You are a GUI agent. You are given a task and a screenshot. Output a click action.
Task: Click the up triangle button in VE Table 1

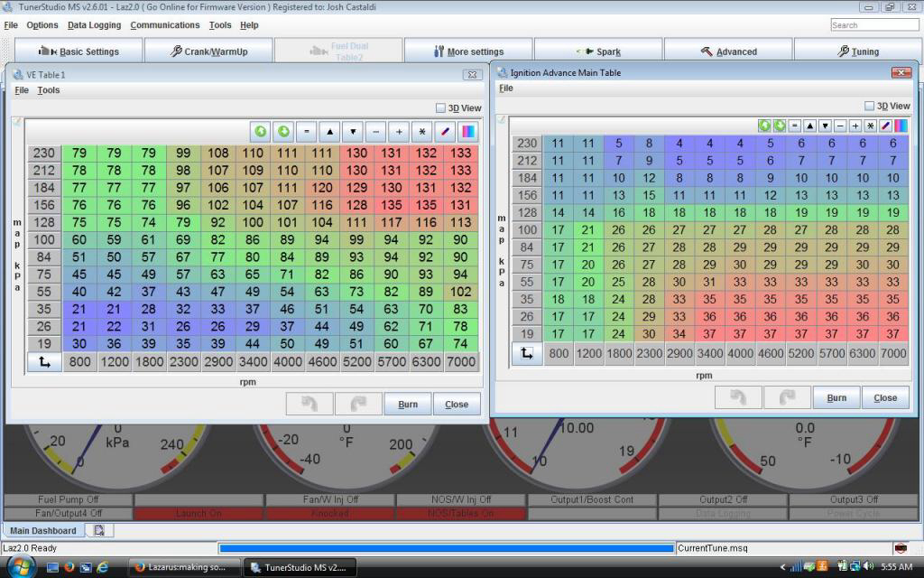pos(330,132)
